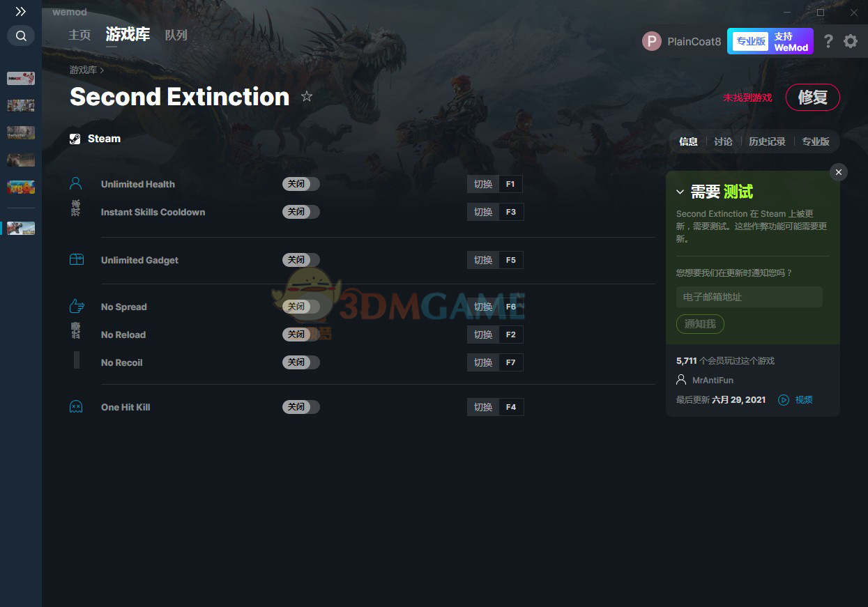Click the video play icon
This screenshot has height=607, width=868.
[x=784, y=400]
